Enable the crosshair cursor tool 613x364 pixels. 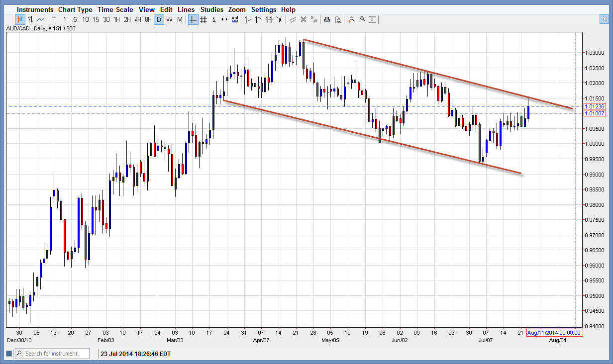193,19
